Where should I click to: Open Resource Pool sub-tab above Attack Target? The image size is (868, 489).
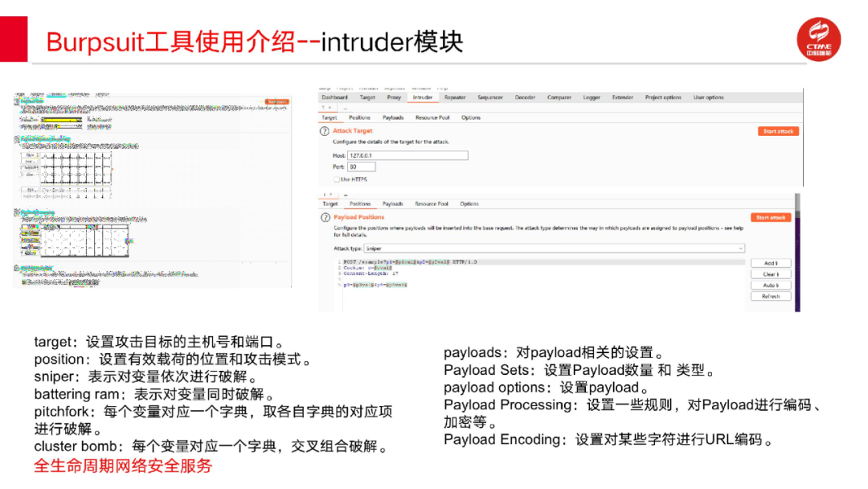[x=432, y=118]
